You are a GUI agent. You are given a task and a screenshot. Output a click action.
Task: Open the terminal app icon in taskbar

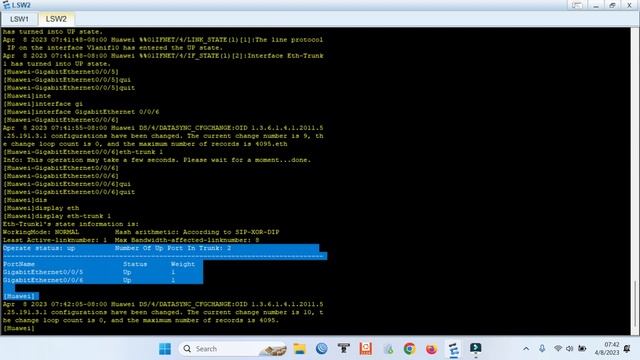click(476, 349)
